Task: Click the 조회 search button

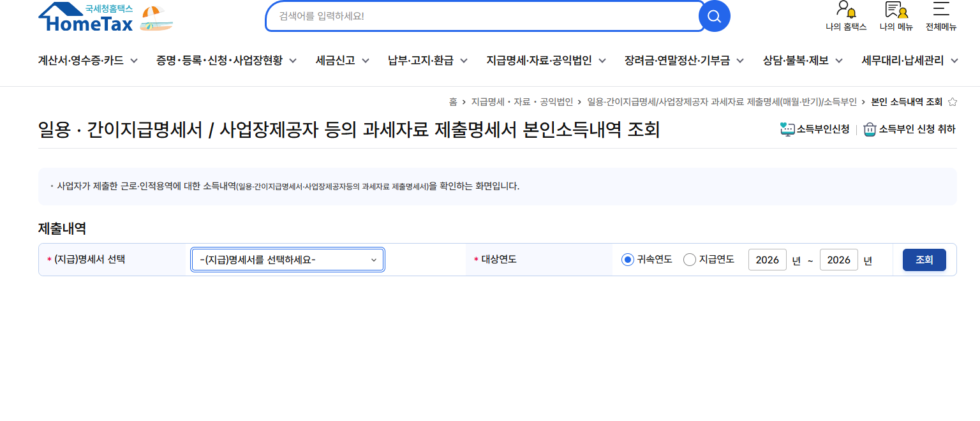Action: point(924,260)
